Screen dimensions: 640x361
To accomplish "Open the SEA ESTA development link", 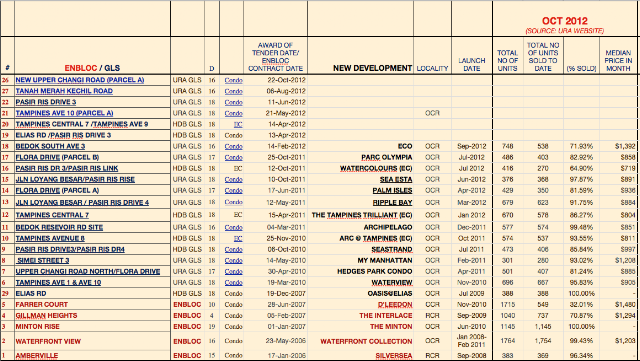I will (396, 179).
